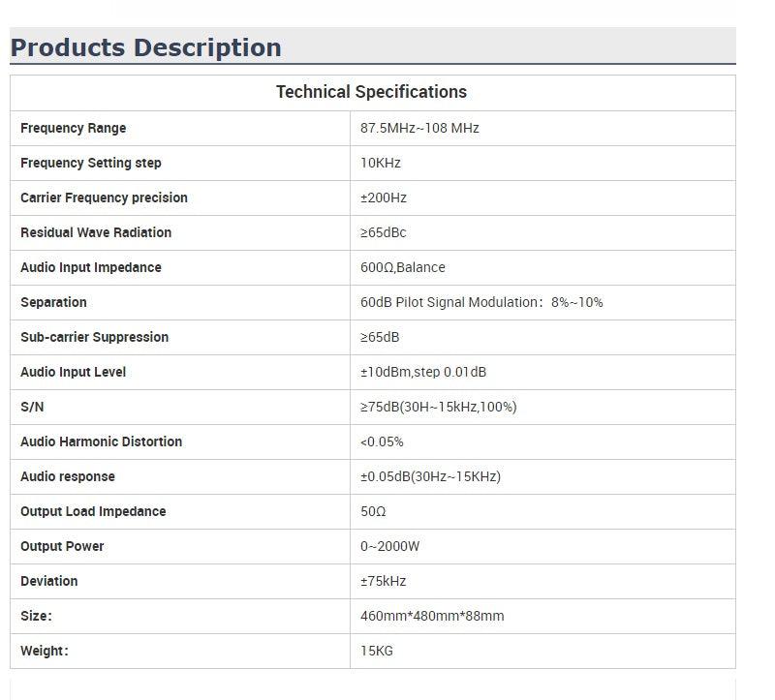Click the 460mm*480mm*88mm size value

click(432, 616)
